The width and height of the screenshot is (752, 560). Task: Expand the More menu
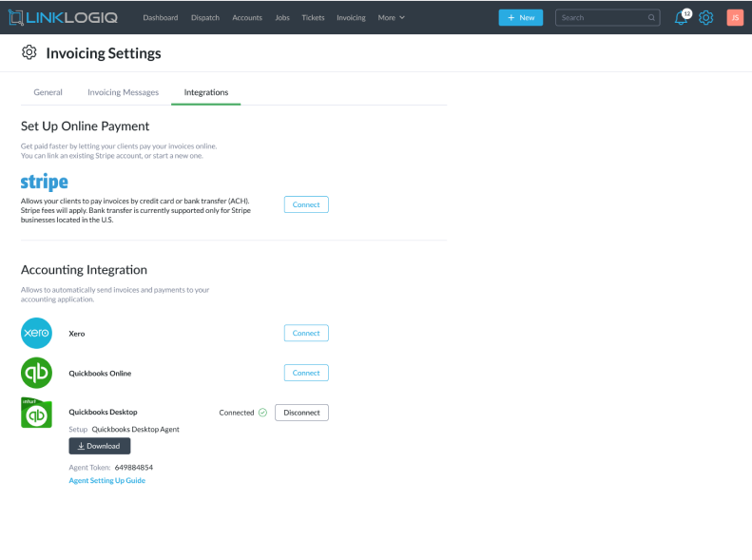391,18
